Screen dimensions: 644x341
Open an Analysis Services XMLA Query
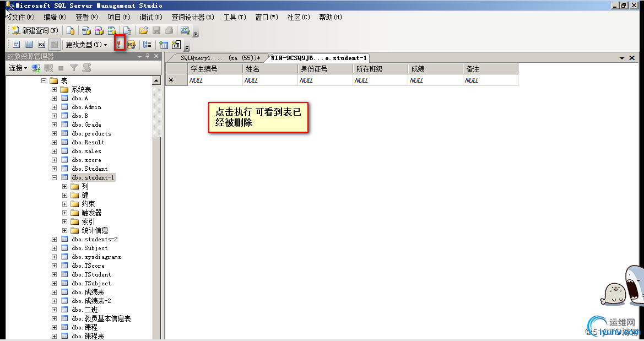[112, 31]
